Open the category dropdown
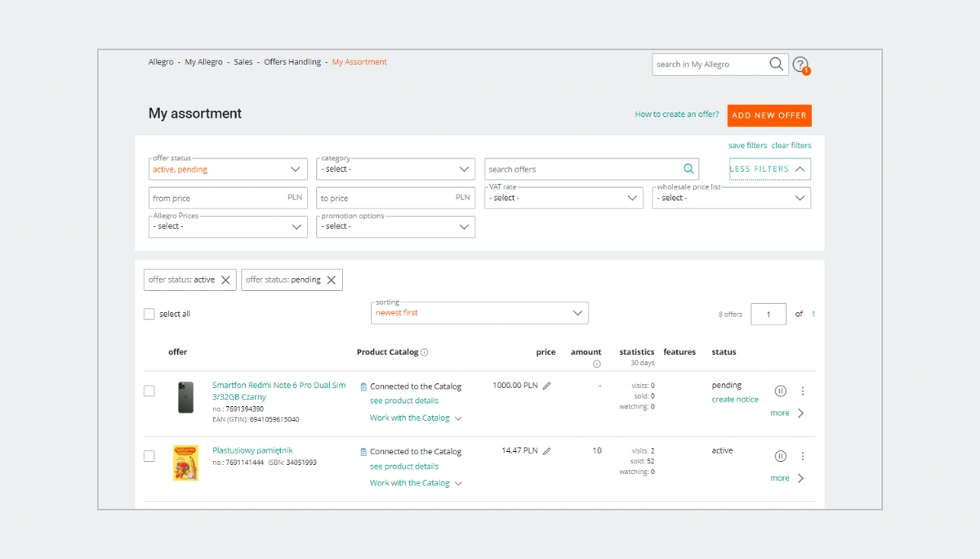The height and width of the screenshot is (559, 980). [x=396, y=169]
